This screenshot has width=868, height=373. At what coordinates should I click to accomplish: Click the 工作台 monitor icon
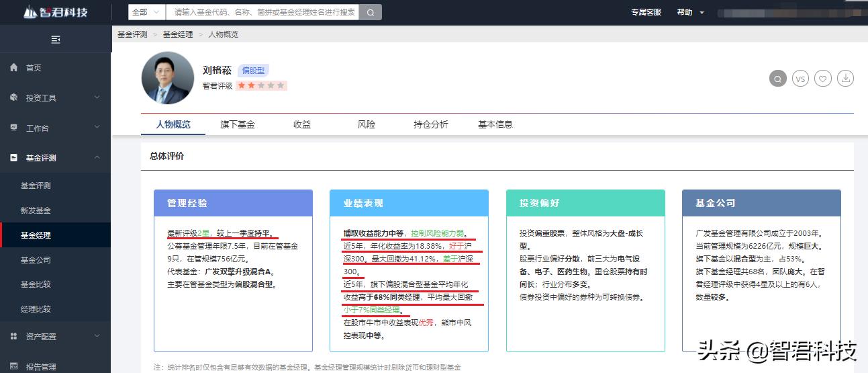pos(14,128)
